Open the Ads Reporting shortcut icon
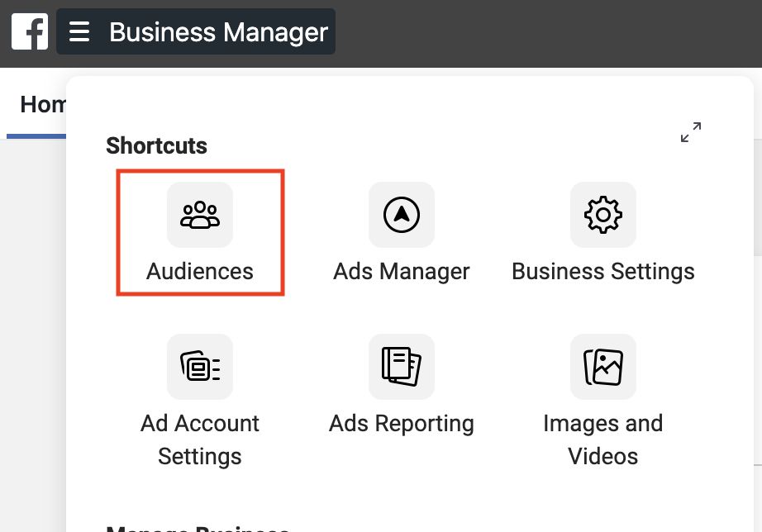Screen dimensions: 762x532 (x=402, y=367)
